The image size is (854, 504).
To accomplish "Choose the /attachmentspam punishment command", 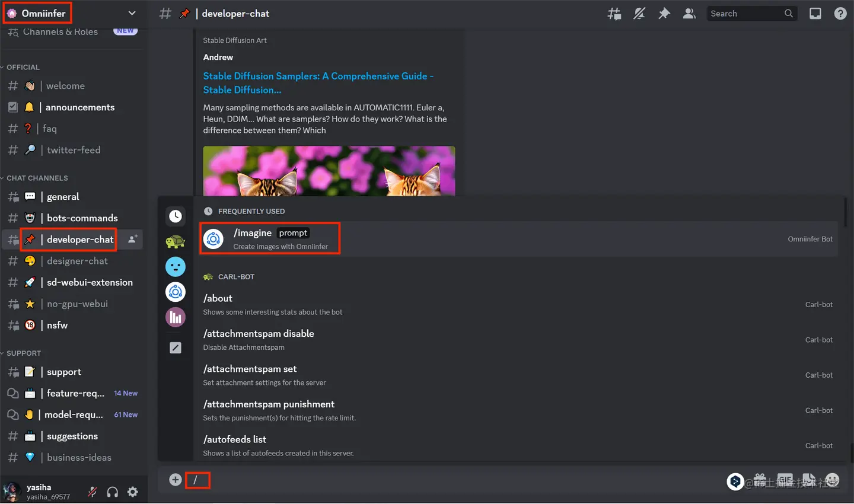I will pos(519,410).
